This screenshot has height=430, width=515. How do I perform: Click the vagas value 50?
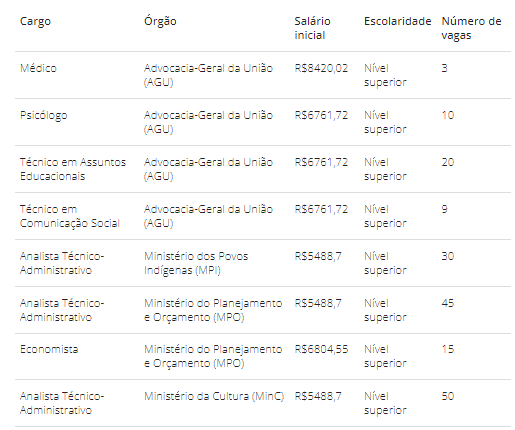coord(448,396)
